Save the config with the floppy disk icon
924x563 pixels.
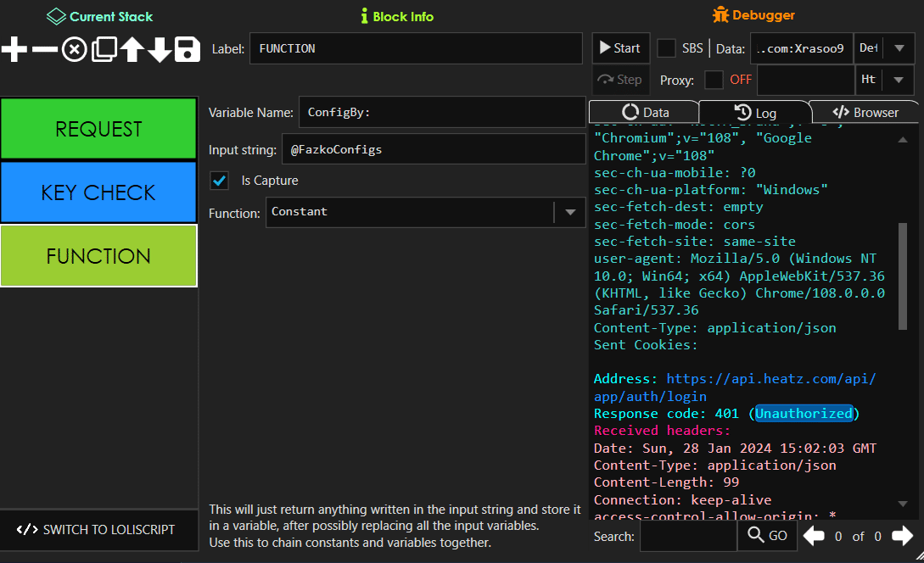(x=188, y=49)
